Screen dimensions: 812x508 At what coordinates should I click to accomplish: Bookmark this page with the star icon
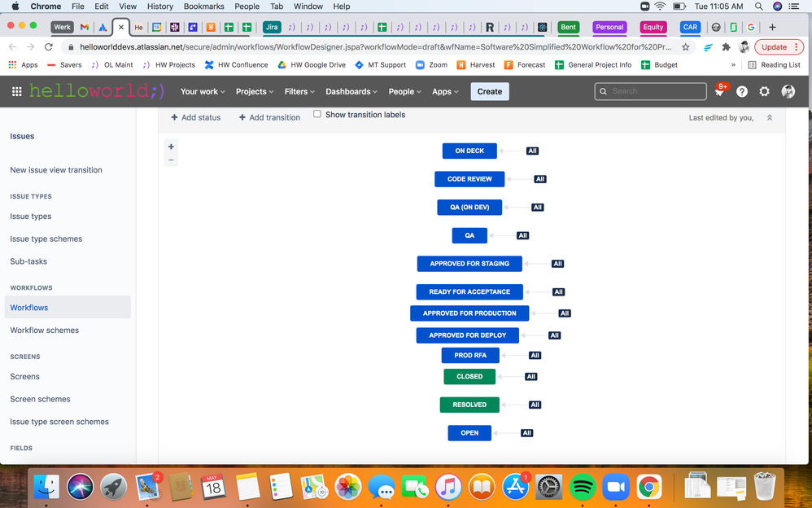[x=686, y=47]
